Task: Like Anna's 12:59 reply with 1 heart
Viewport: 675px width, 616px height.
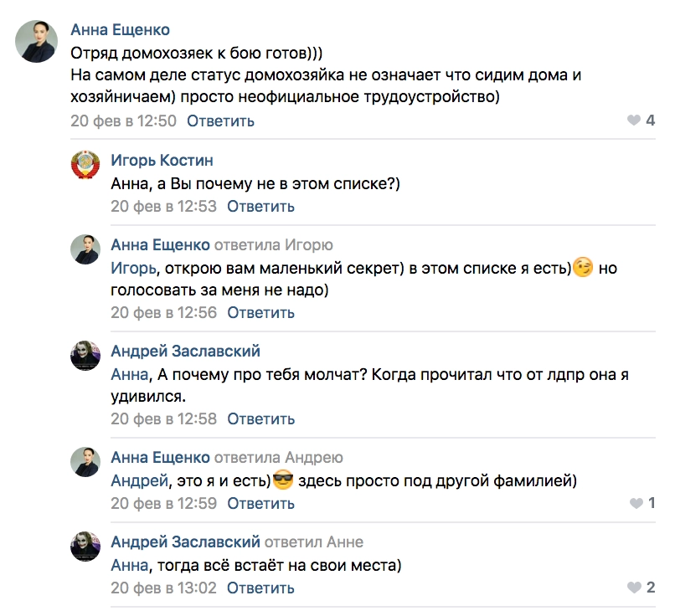Action: (634, 503)
